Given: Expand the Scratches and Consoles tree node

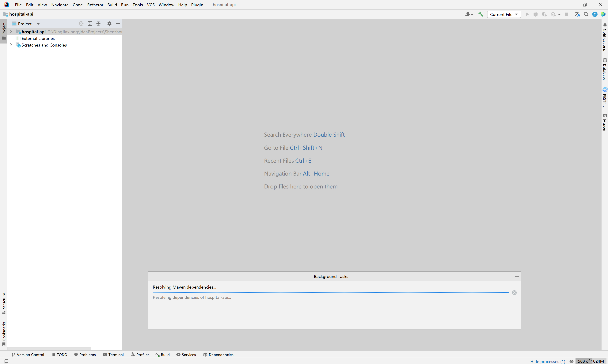Looking at the screenshot, I should (x=10, y=45).
